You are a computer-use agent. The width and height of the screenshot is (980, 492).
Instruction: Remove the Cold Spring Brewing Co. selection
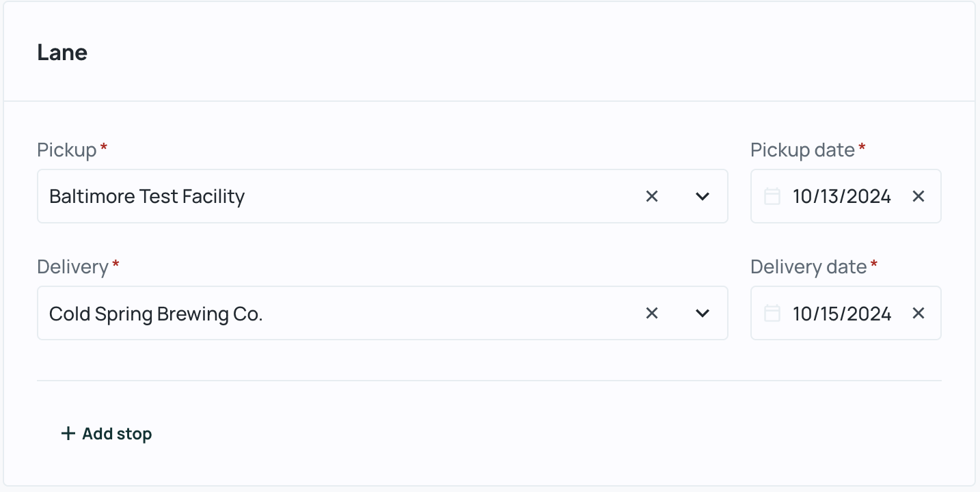pos(652,313)
